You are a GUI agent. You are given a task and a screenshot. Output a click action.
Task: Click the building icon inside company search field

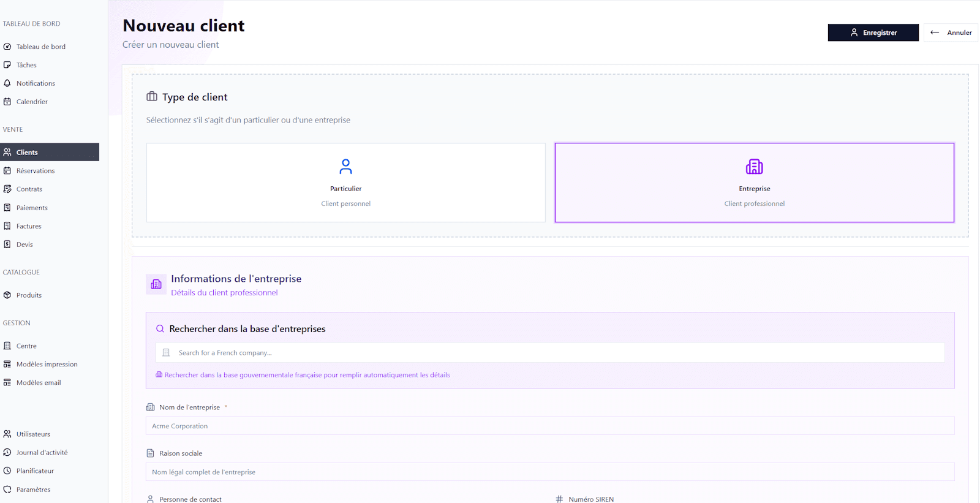point(166,353)
